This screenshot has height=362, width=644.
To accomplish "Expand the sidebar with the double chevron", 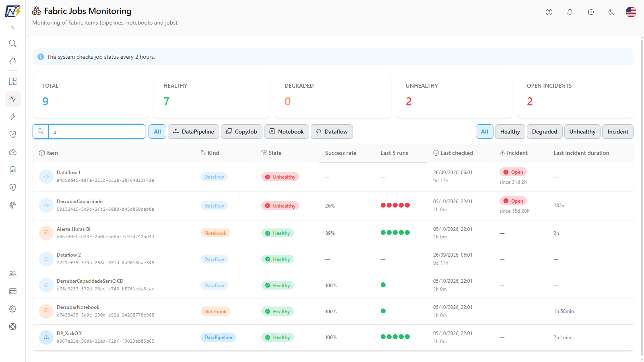I will click(13, 28).
